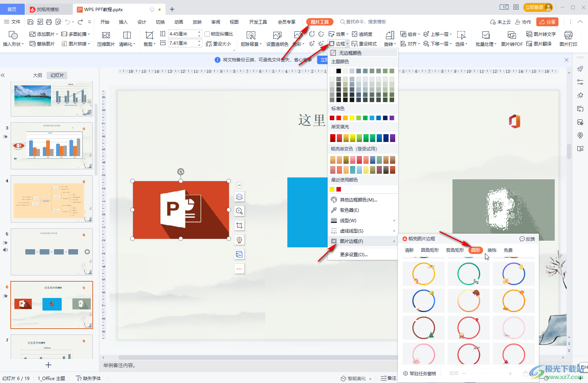Switch to Outline view tab

(38, 75)
